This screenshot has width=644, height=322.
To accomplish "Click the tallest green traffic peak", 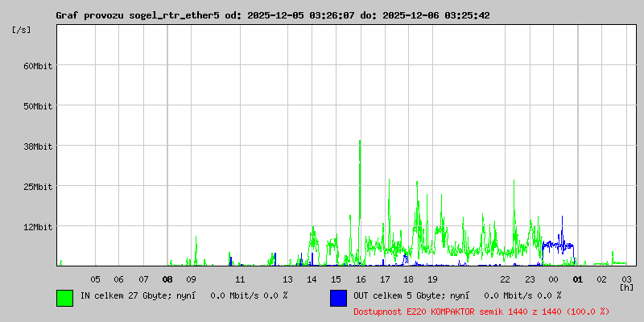I will pos(359,143).
